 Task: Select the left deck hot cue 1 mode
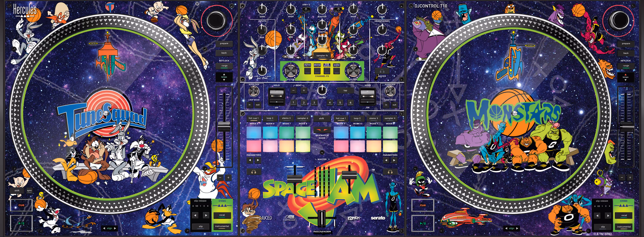(x=254, y=118)
